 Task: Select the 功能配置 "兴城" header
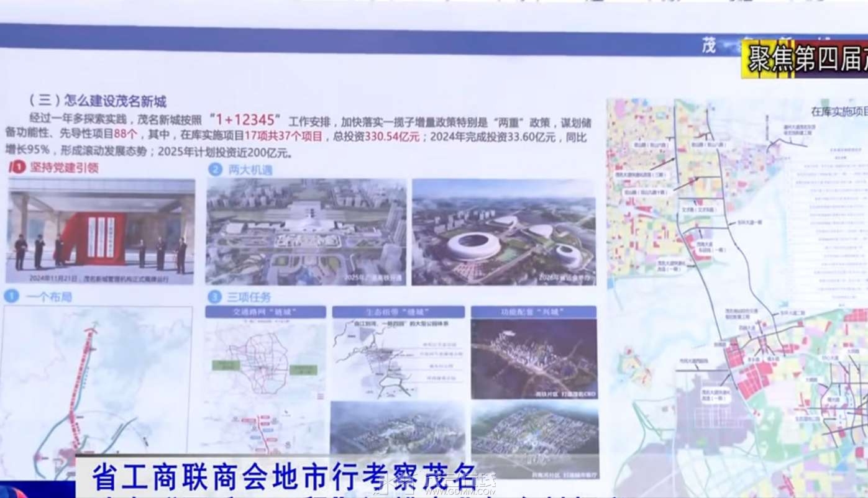pos(533,312)
